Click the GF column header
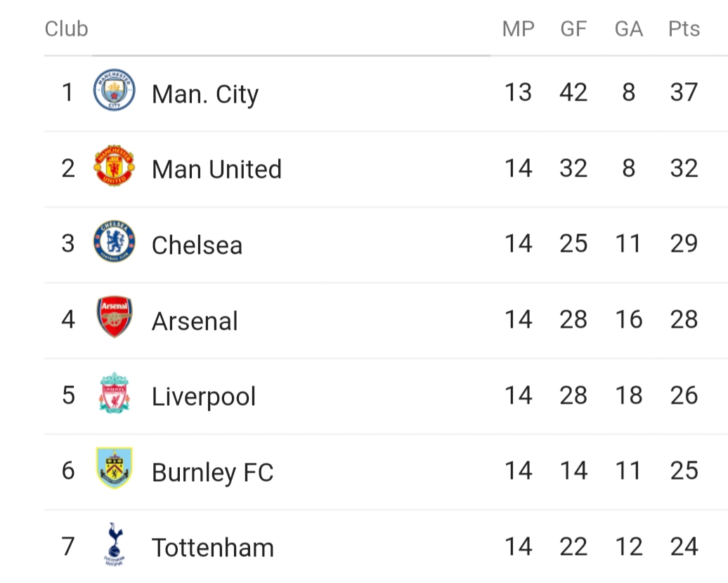The height and width of the screenshot is (583, 728). click(x=573, y=29)
